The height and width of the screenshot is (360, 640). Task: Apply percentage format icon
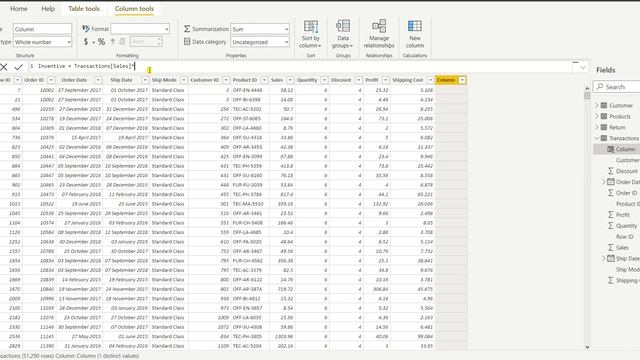101,42
